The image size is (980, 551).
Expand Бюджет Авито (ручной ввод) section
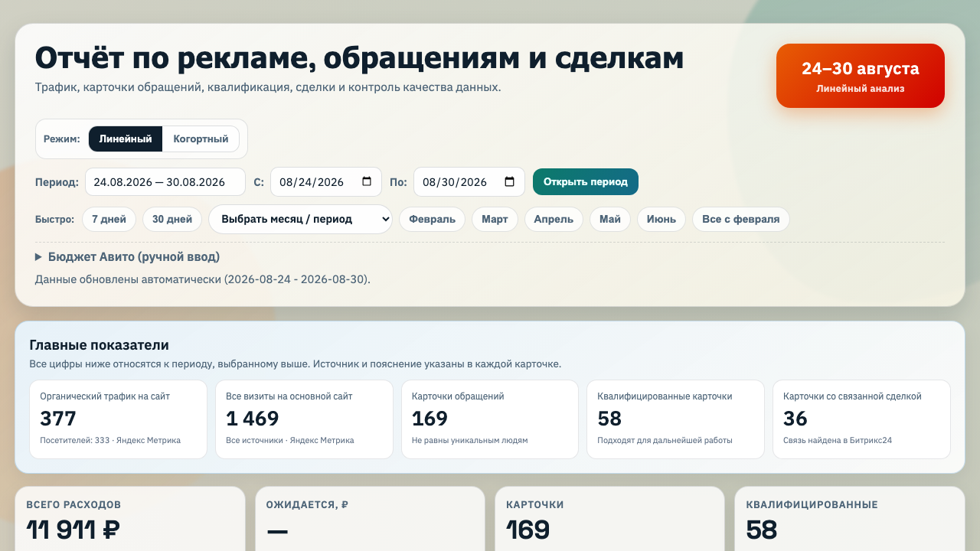click(x=127, y=257)
